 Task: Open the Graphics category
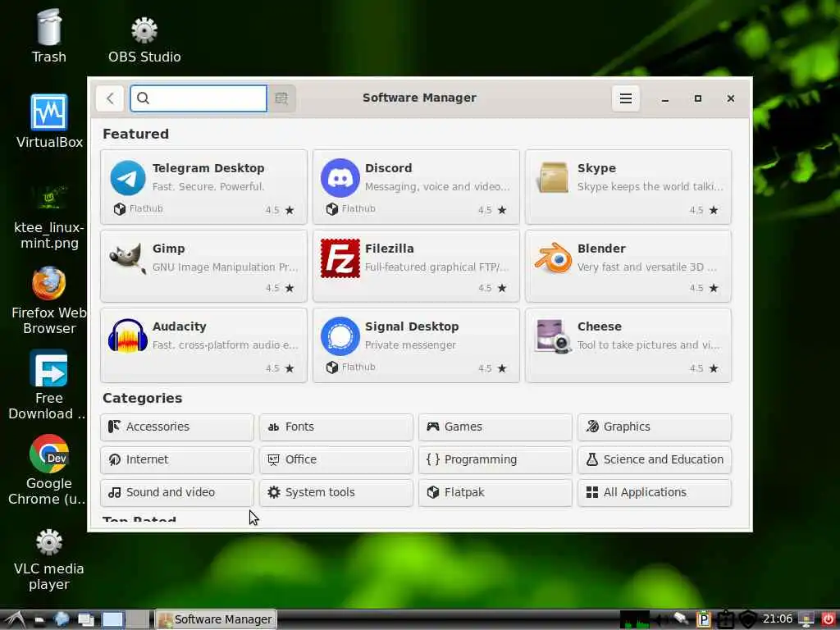click(x=654, y=427)
